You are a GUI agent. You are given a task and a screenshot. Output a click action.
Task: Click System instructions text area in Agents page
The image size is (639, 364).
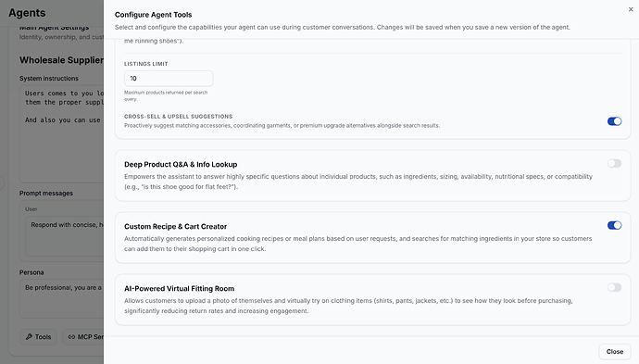[x=61, y=133]
